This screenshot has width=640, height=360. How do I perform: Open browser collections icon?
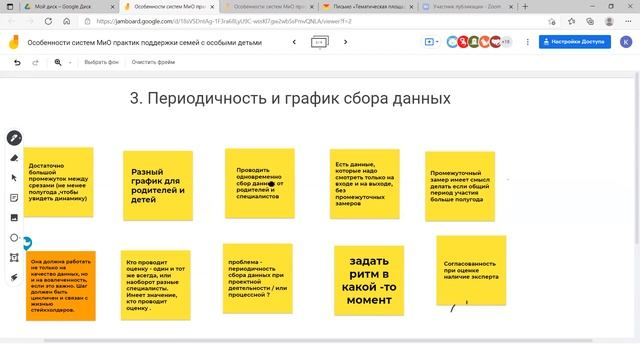point(590,22)
